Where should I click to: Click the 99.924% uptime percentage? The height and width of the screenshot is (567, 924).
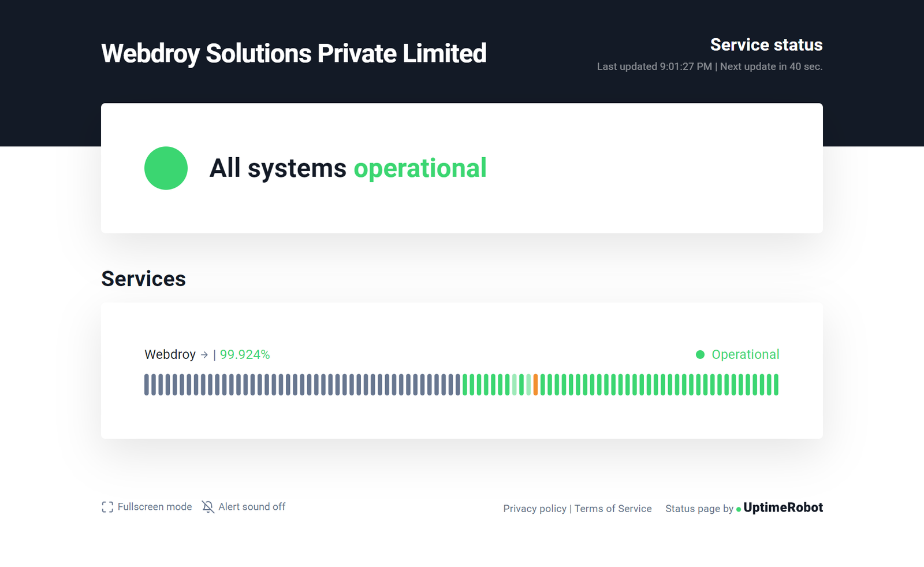245,354
